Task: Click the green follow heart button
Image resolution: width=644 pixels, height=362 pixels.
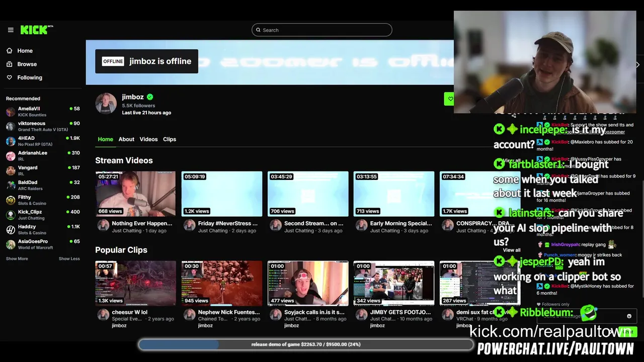Action: point(449,99)
